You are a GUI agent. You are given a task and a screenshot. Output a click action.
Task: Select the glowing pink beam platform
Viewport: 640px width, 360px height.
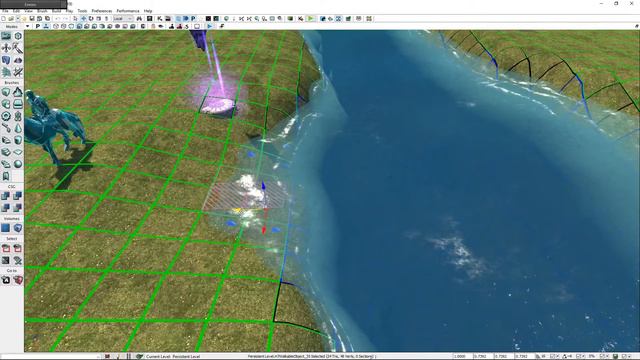[217, 107]
